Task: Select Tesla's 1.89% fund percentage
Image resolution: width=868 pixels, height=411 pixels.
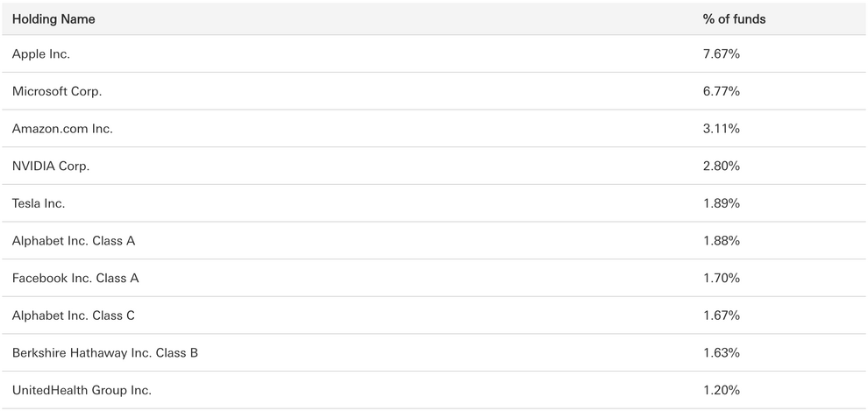Action: tap(722, 203)
